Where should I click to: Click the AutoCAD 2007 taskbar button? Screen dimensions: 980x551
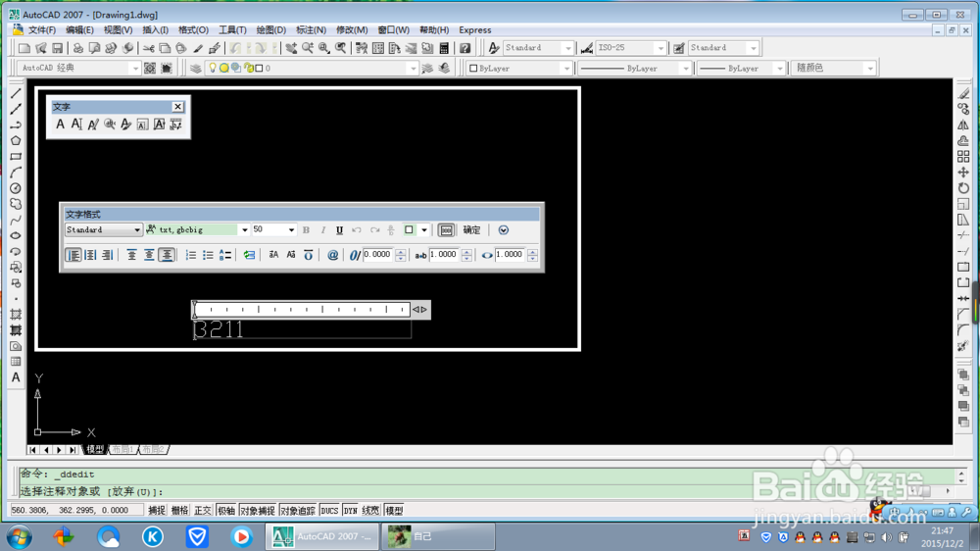click(323, 536)
